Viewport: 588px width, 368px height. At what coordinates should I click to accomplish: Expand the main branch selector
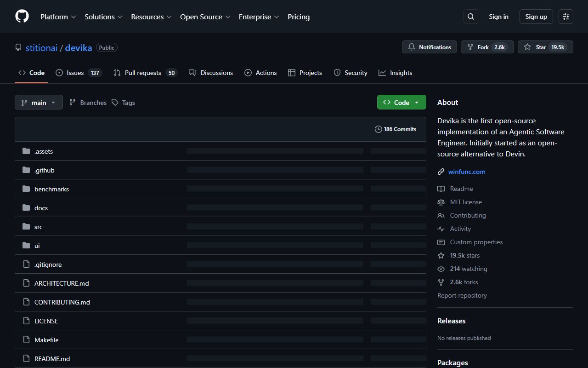(x=39, y=103)
